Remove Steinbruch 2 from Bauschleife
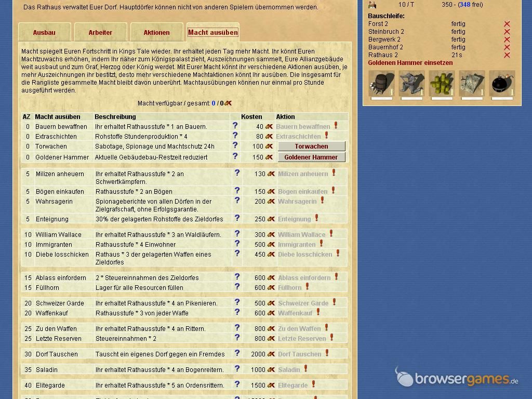The width and height of the screenshot is (532, 399). (x=507, y=32)
